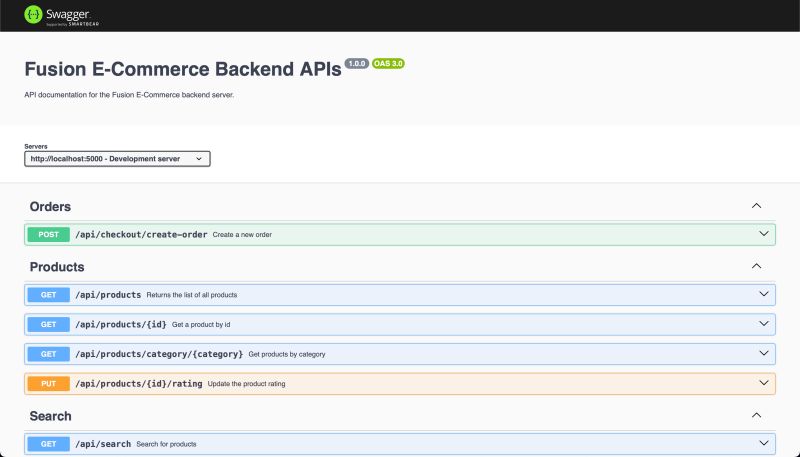Collapse the Products section chevron
Image resolution: width=800 pixels, height=457 pixels.
coord(756,266)
